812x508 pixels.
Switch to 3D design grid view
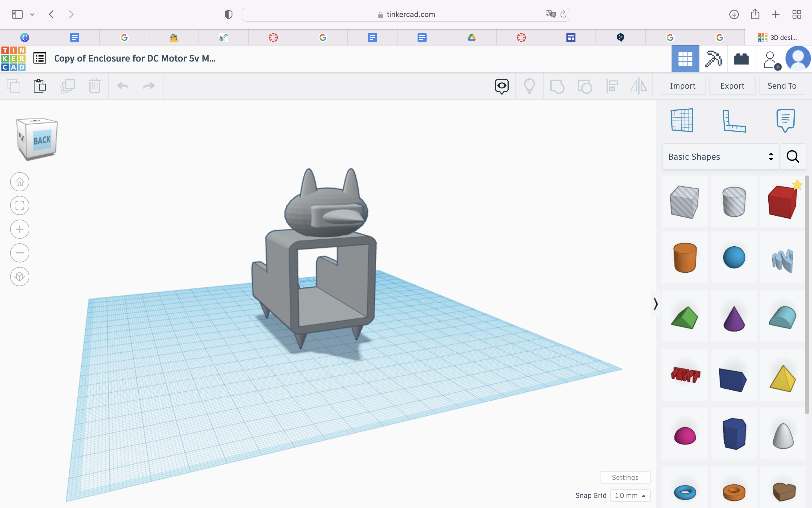click(x=685, y=59)
